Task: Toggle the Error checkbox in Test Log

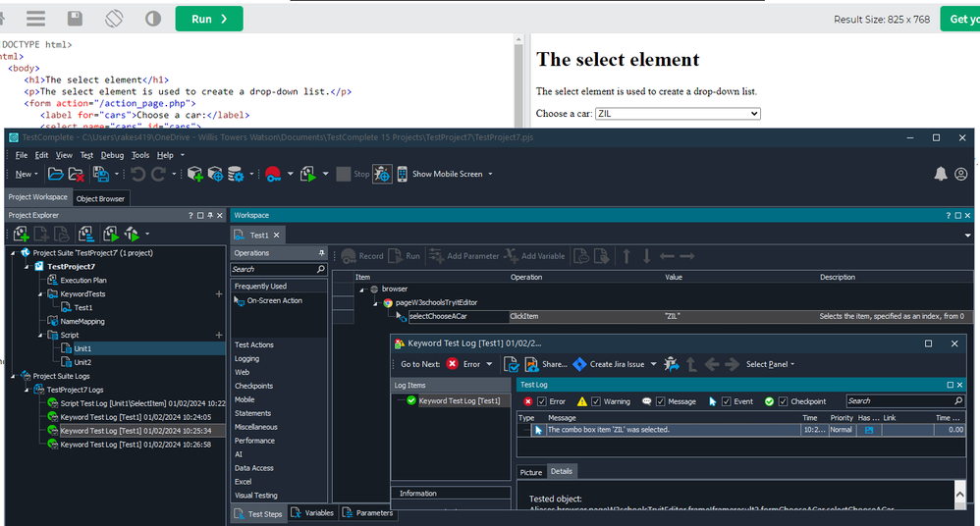Action: point(542,401)
